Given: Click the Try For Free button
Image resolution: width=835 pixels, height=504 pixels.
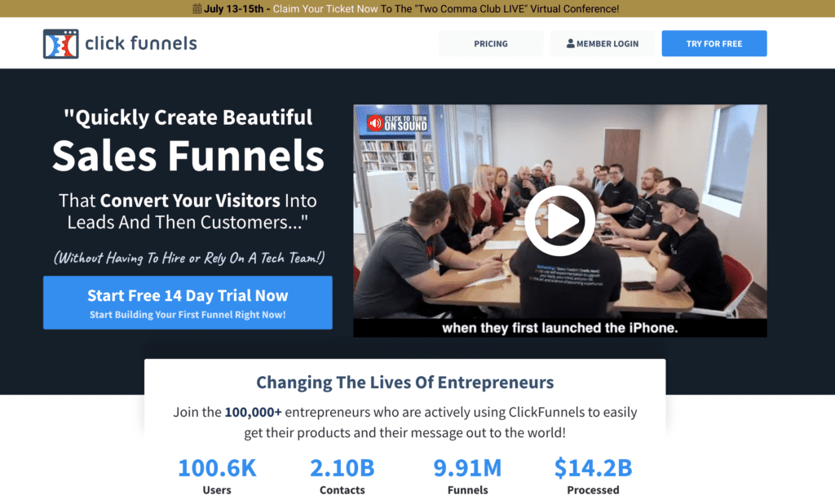Looking at the screenshot, I should tap(714, 44).
